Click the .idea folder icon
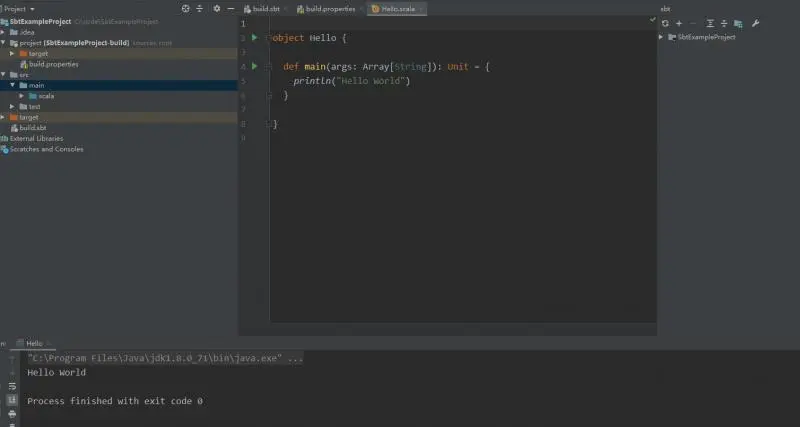Image resolution: width=800 pixels, height=427 pixels. tap(14, 32)
